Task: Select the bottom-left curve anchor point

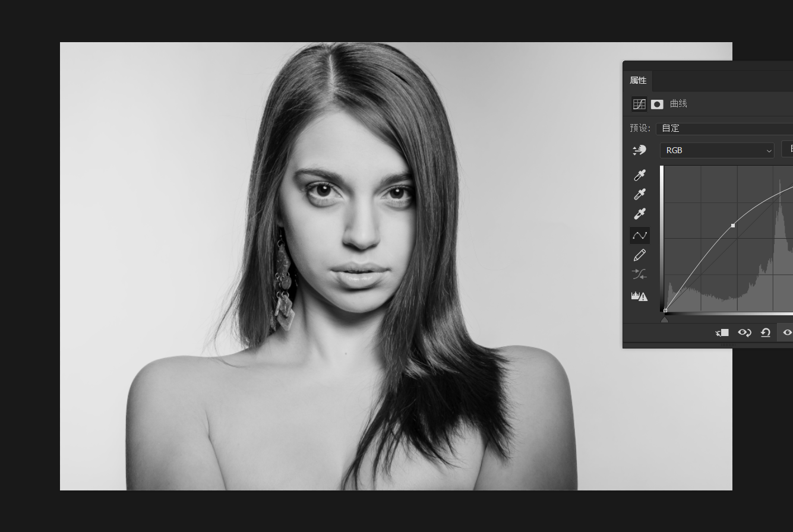Action: pyautogui.click(x=665, y=311)
